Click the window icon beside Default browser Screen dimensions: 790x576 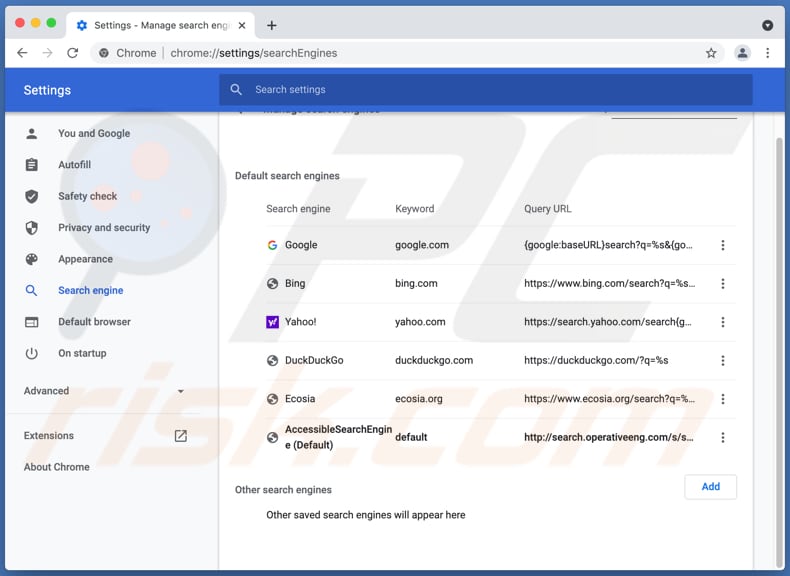point(32,322)
